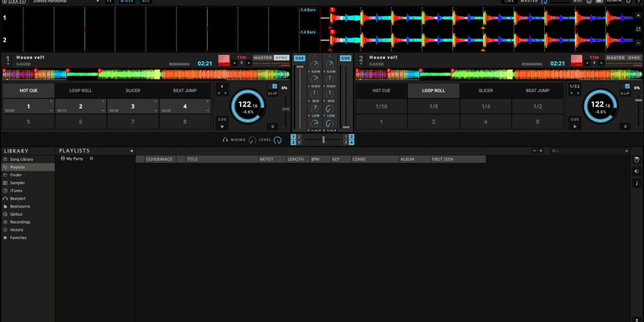Enable the left channel headphone CUE button

[x=299, y=58]
